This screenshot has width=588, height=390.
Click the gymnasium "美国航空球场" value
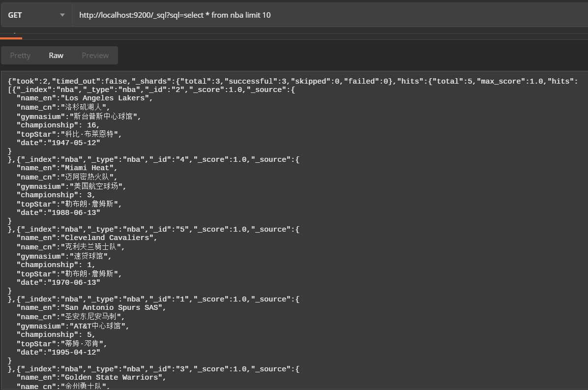point(96,186)
